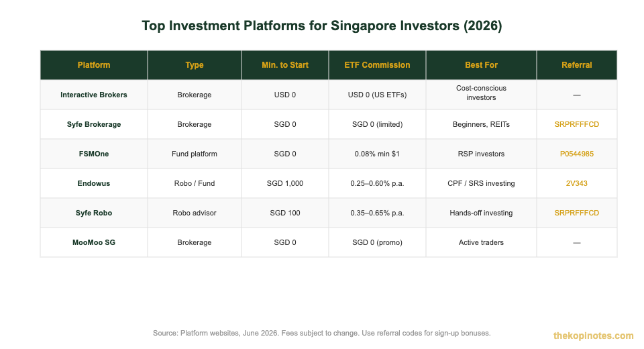The width and height of the screenshot is (644, 349).
Task: Click the 'Referral' column header
Action: tap(577, 65)
